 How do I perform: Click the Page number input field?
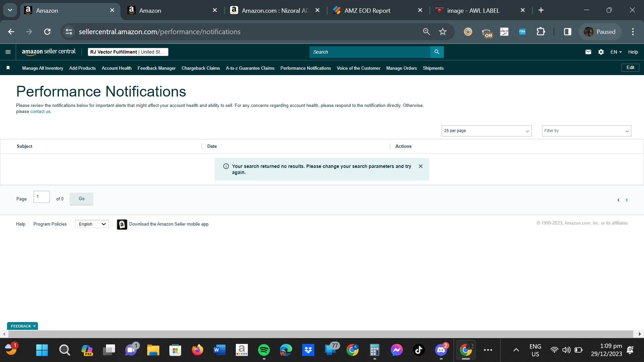click(x=42, y=197)
